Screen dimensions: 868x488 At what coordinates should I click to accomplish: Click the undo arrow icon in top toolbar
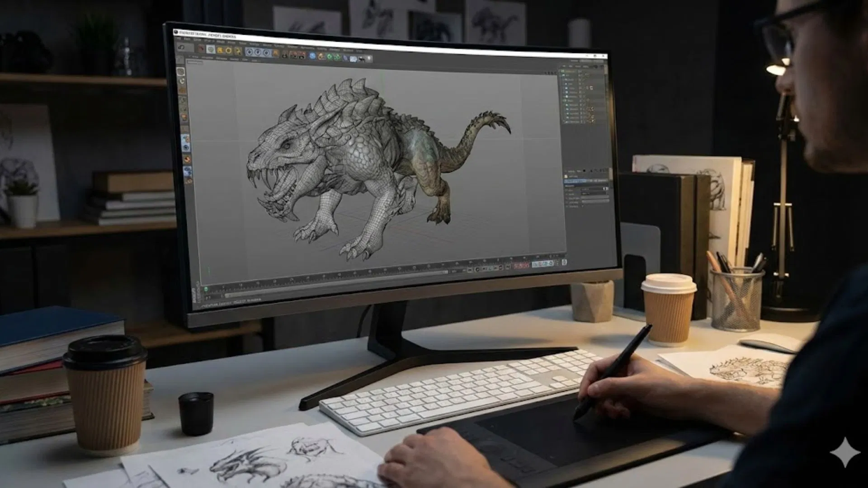pos(181,47)
